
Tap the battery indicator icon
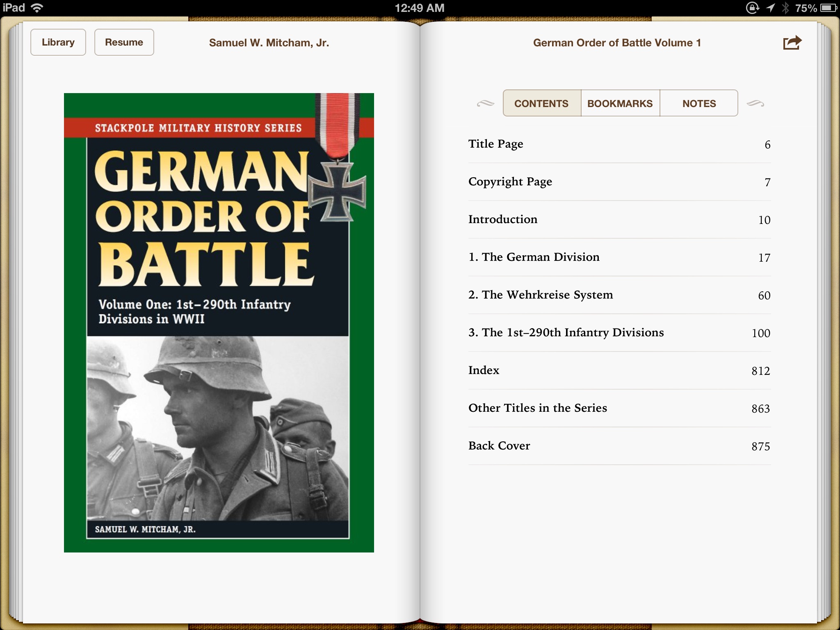[x=829, y=8]
